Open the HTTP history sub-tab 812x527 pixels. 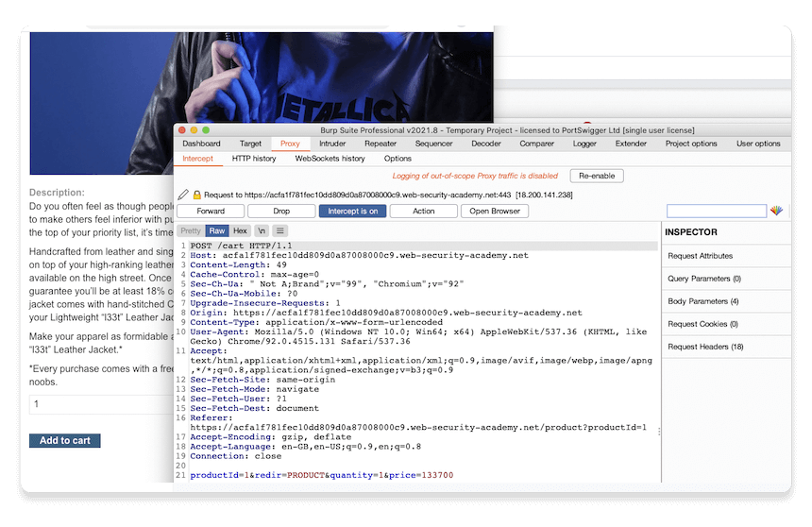point(254,159)
